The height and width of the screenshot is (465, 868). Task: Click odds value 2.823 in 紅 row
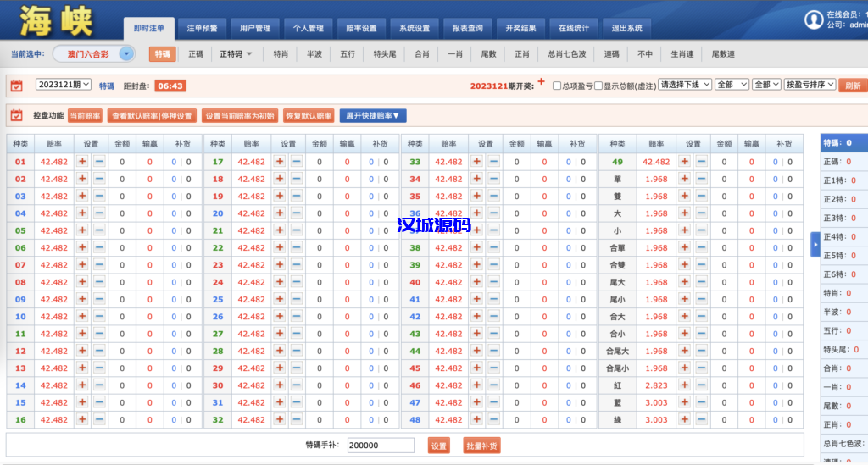pos(656,385)
